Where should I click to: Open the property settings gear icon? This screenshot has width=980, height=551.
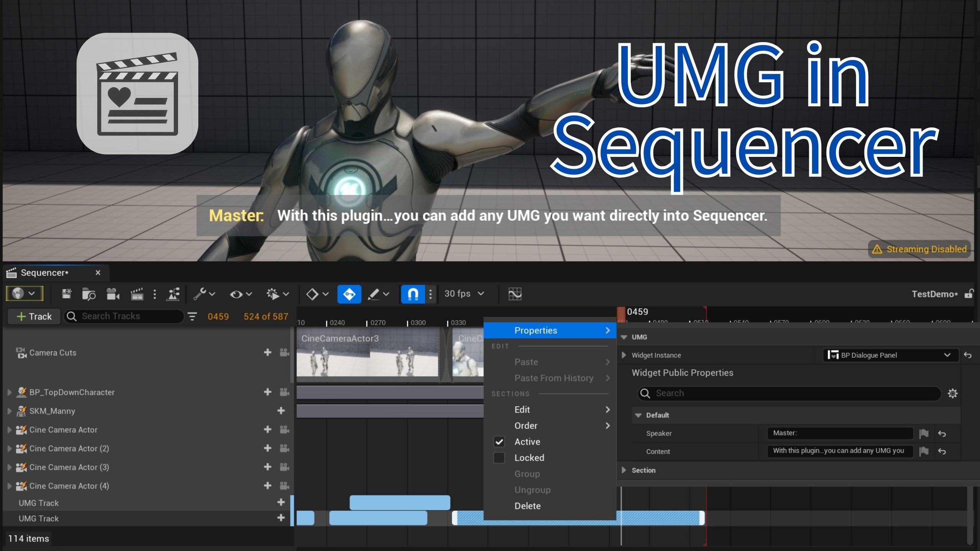pyautogui.click(x=953, y=393)
